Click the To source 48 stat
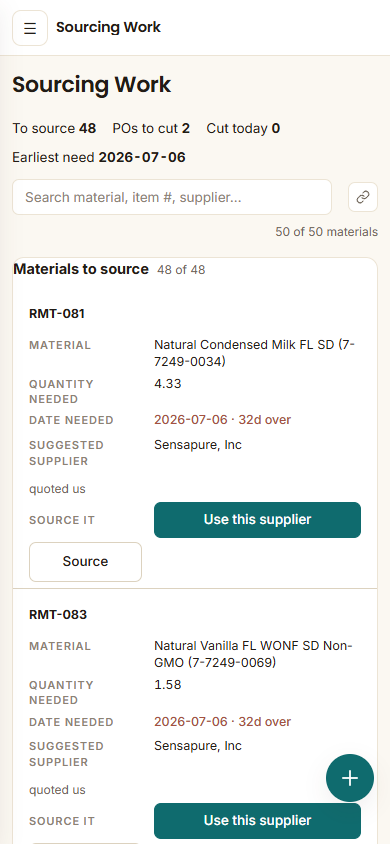This screenshot has height=844, width=390. coord(54,129)
